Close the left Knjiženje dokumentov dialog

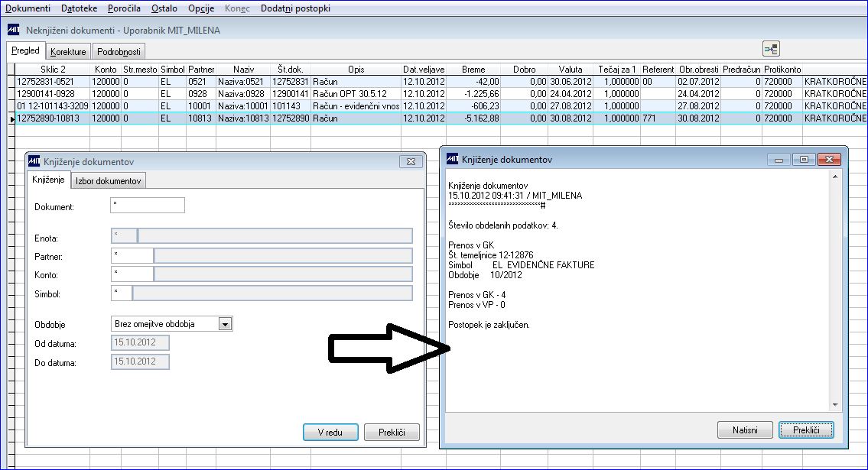pos(411,161)
